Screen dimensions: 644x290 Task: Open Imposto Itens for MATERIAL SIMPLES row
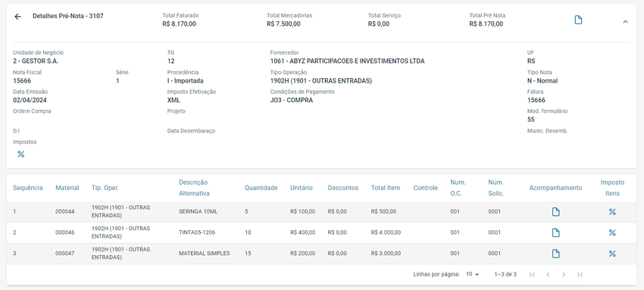(612, 254)
